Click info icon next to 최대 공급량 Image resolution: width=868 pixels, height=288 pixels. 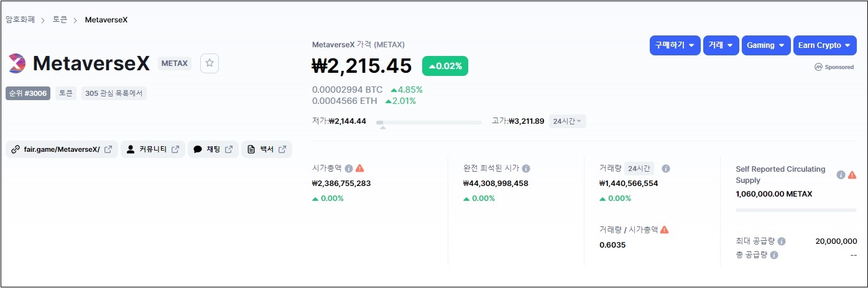[x=782, y=241]
